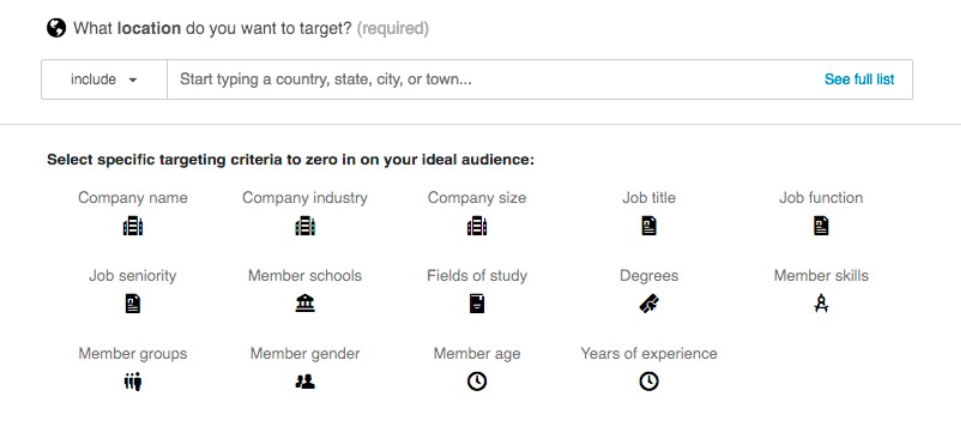961x431 pixels.
Task: Click the Member skills compass icon
Action: pyautogui.click(x=821, y=303)
